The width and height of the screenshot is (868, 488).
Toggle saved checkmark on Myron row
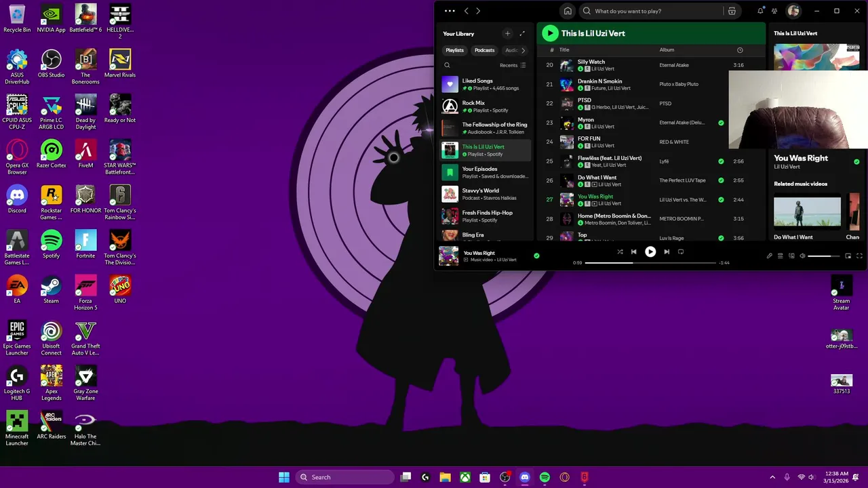(x=721, y=123)
